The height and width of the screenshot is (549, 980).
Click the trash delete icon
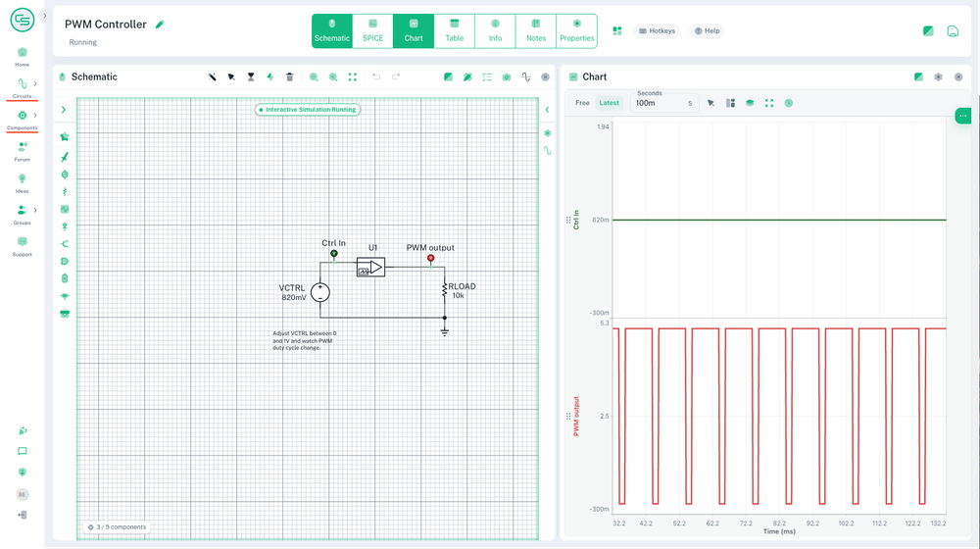pos(289,76)
